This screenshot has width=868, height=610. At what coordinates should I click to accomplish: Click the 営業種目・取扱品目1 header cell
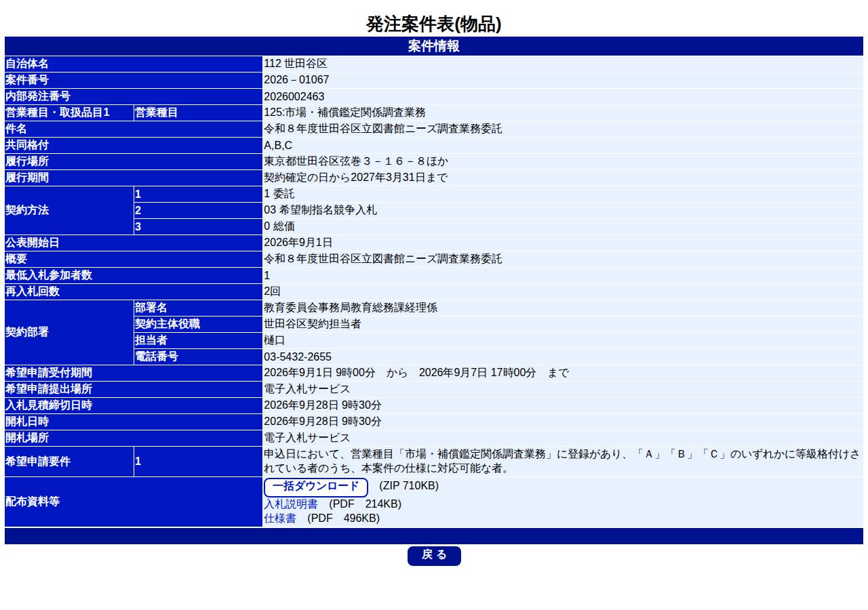point(69,113)
